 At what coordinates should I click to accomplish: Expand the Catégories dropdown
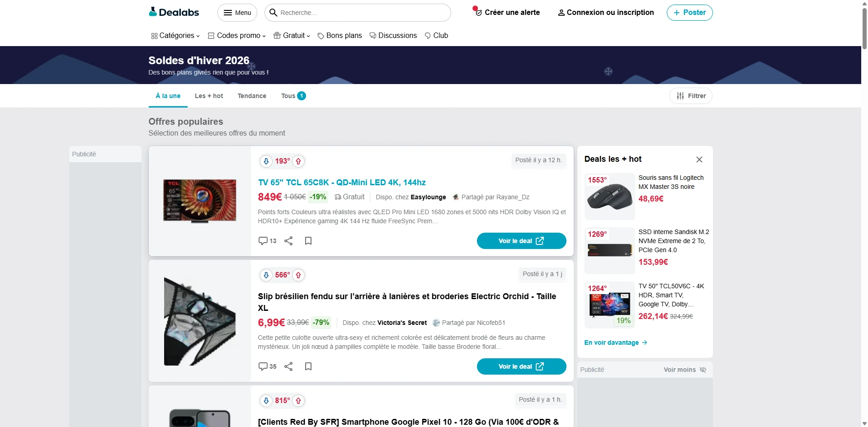coord(175,36)
